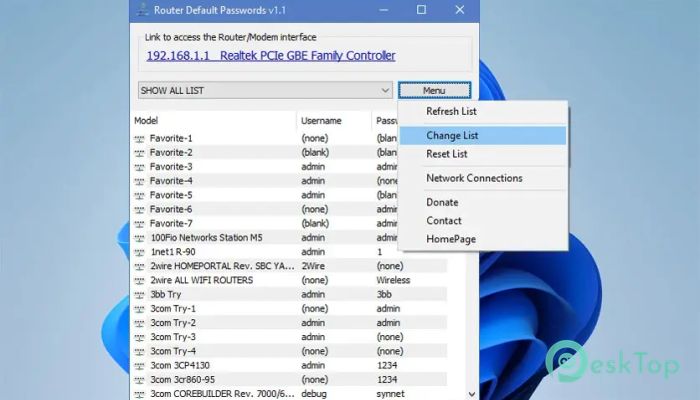Open the 192.168.1.1 Realtek PCIe link

(x=271, y=56)
